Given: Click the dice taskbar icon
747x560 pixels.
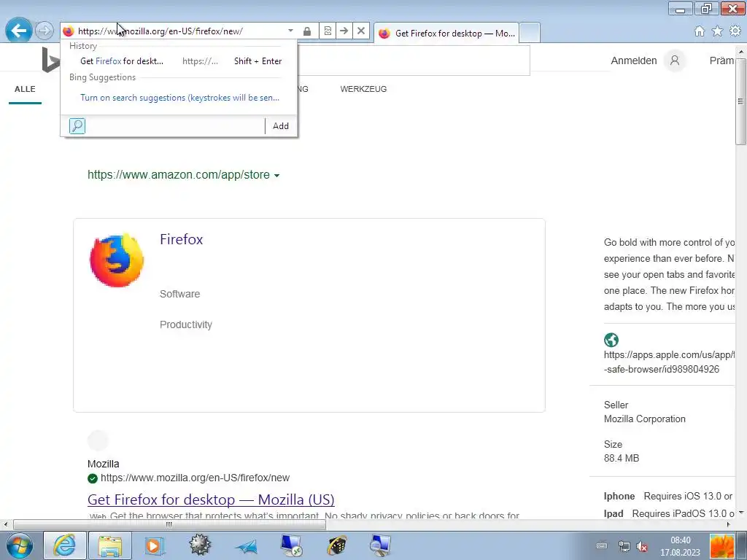Looking at the screenshot, I should click(x=337, y=545).
